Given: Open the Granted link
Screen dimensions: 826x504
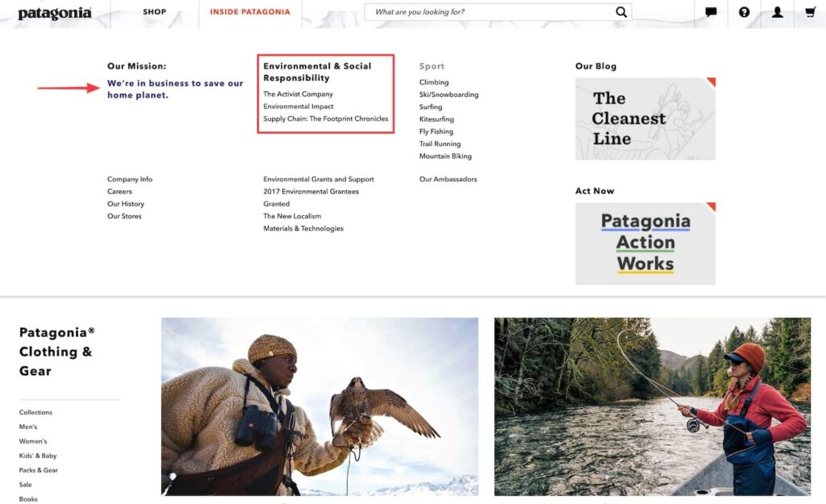Looking at the screenshot, I should pos(276,204).
